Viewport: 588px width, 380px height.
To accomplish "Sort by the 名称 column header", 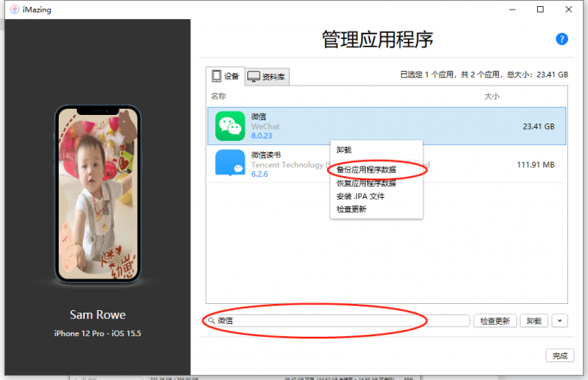I will pyautogui.click(x=218, y=96).
